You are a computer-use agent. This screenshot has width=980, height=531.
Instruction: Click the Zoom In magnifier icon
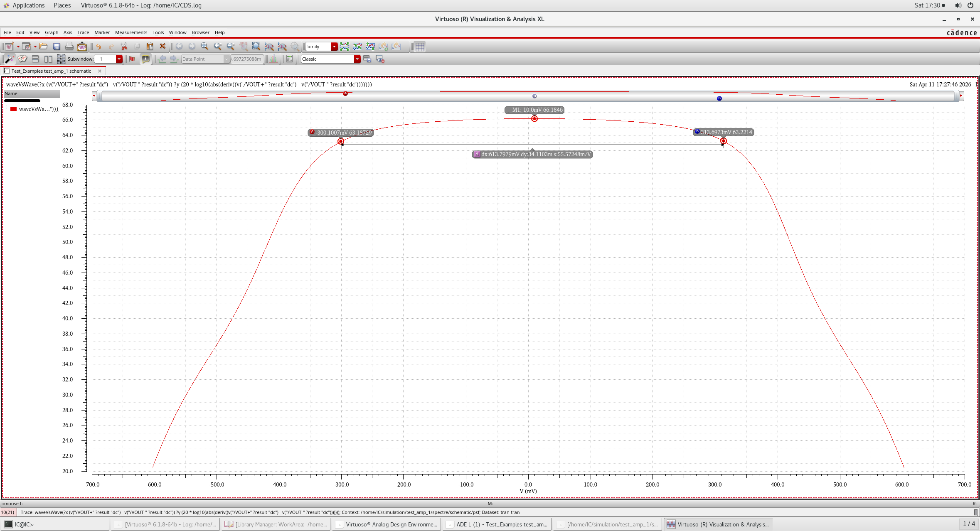pos(217,47)
